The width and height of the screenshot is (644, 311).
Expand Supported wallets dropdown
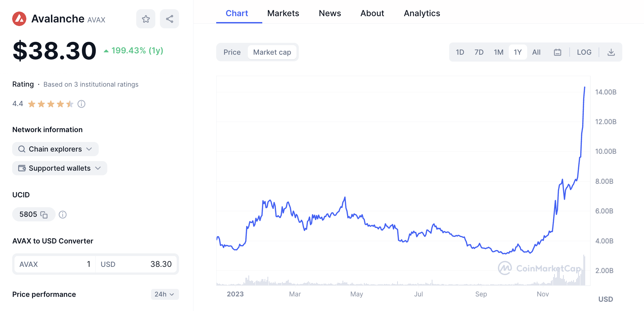pyautogui.click(x=60, y=168)
